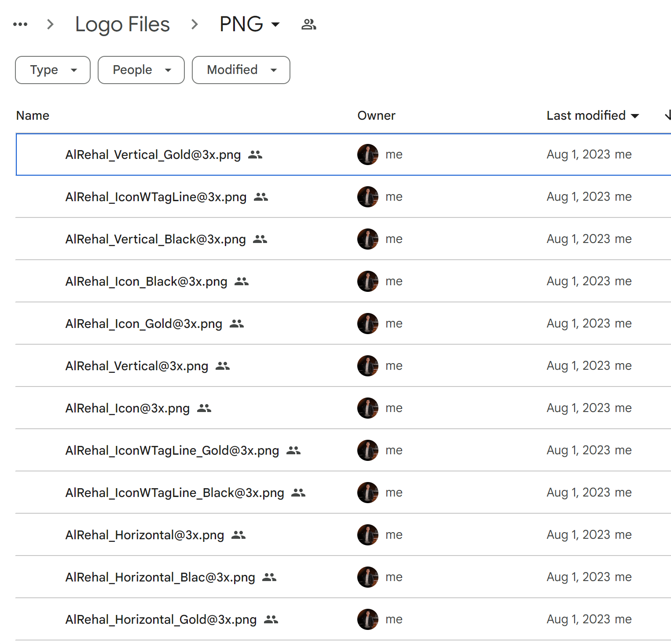671x644 pixels.
Task: Click owner avatar in AlRehal_Icon@3x.png row
Action: tap(368, 408)
